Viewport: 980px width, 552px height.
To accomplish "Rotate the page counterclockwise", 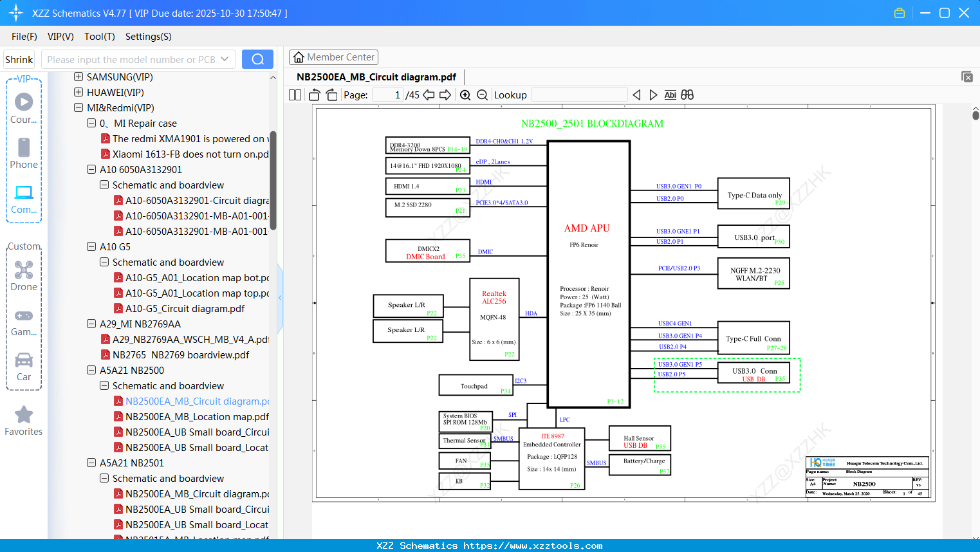I will [314, 95].
